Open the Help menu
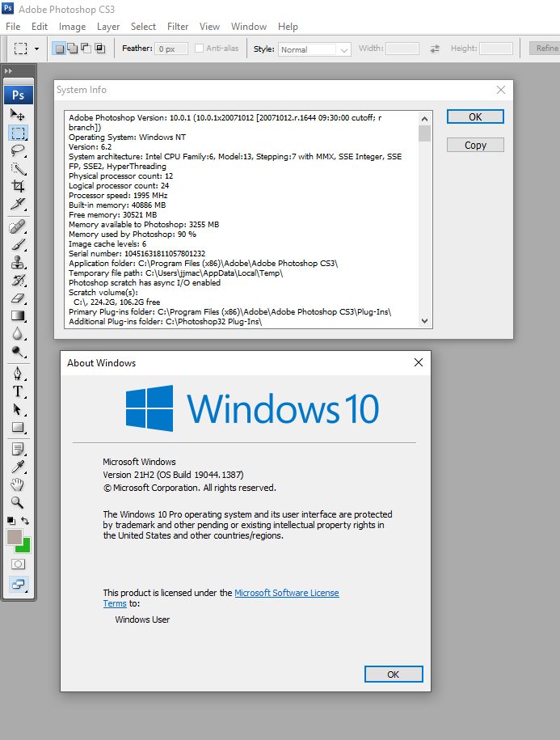The image size is (560, 740). [x=288, y=27]
